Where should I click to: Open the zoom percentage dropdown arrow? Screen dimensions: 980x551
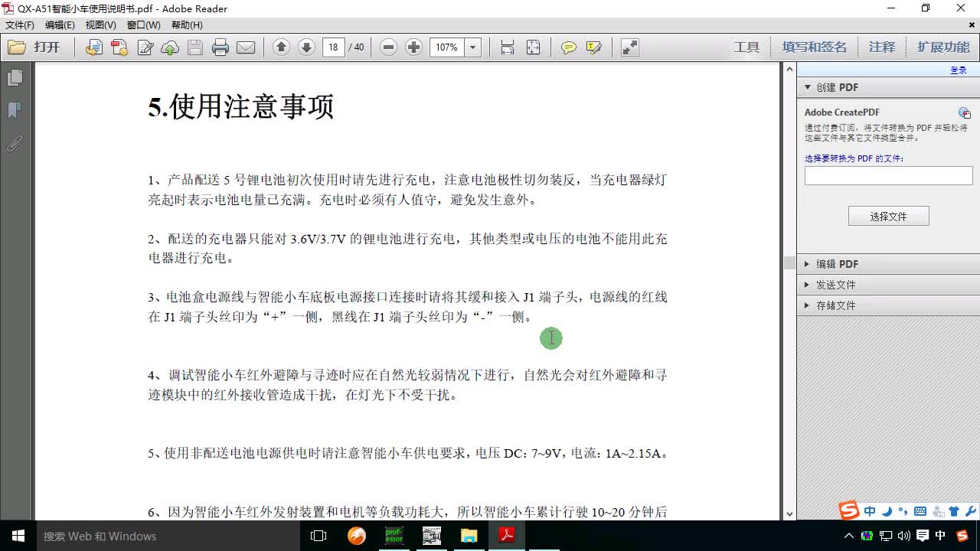pos(473,47)
